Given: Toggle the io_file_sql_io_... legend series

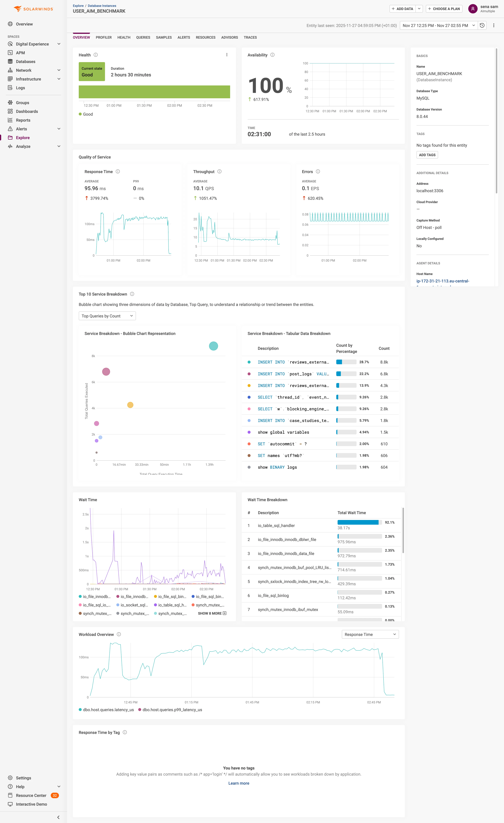Looking at the screenshot, I should (x=95, y=605).
